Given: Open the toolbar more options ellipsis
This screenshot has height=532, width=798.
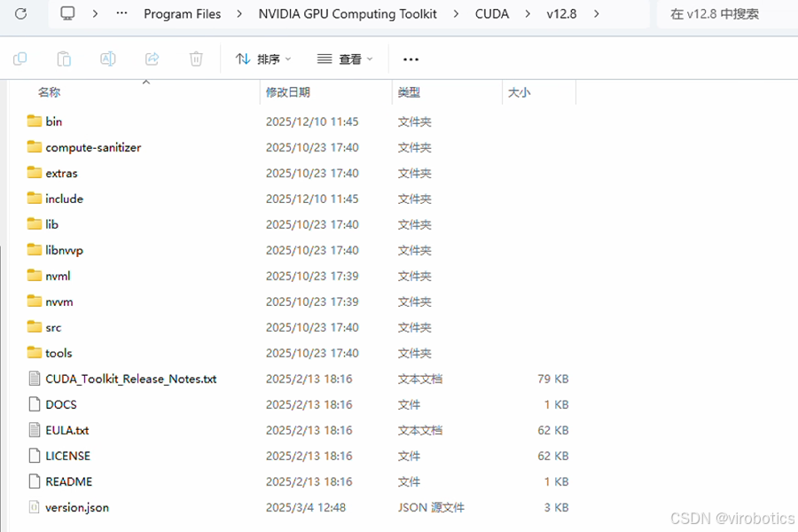Looking at the screenshot, I should 411,59.
